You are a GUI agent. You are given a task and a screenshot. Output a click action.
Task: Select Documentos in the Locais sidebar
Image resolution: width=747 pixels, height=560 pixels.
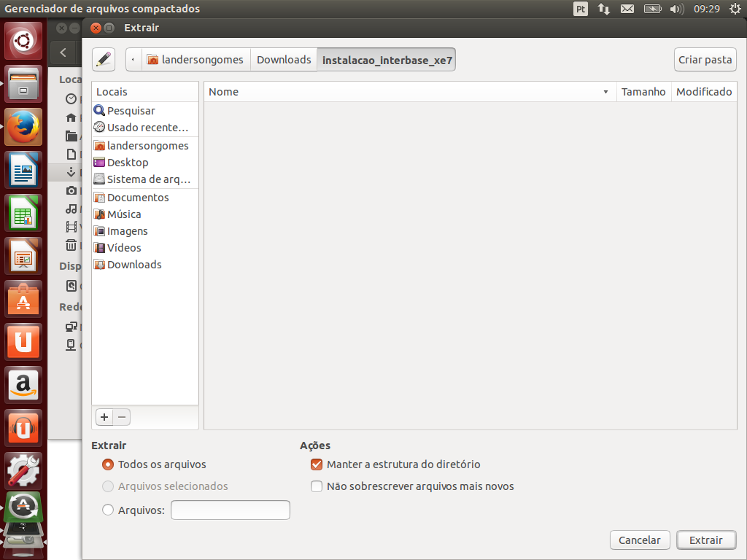137,198
